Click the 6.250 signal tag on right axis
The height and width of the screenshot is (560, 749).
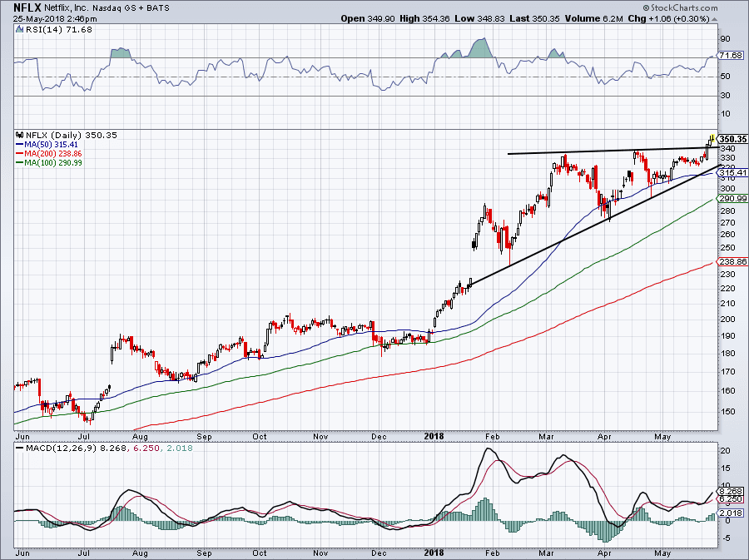click(x=731, y=499)
